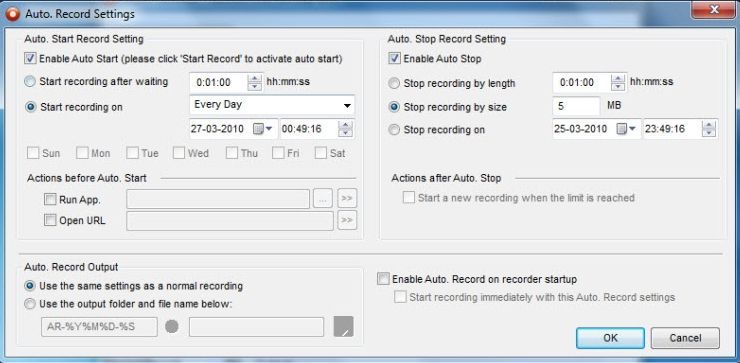740x363 pixels.
Task: Click 'Start a new recording when the limit is reached'
Action: click(409, 198)
